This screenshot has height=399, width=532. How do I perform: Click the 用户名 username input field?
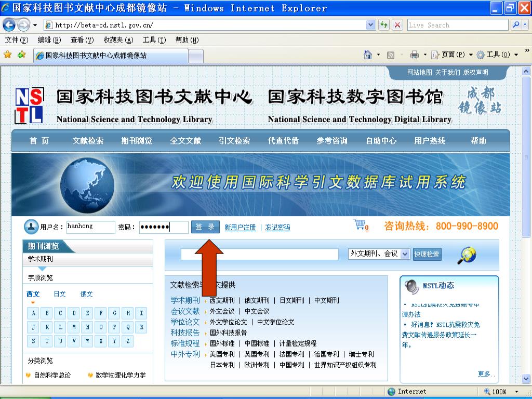pos(90,227)
